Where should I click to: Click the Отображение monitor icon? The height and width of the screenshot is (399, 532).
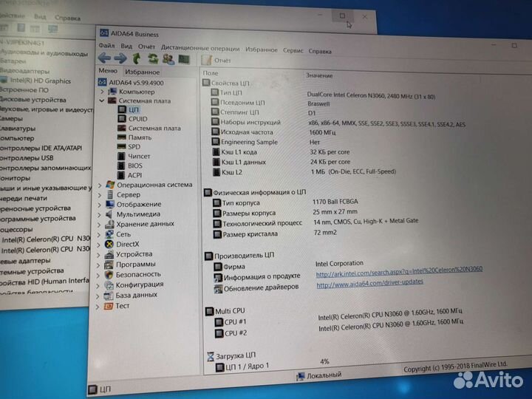pos(109,204)
